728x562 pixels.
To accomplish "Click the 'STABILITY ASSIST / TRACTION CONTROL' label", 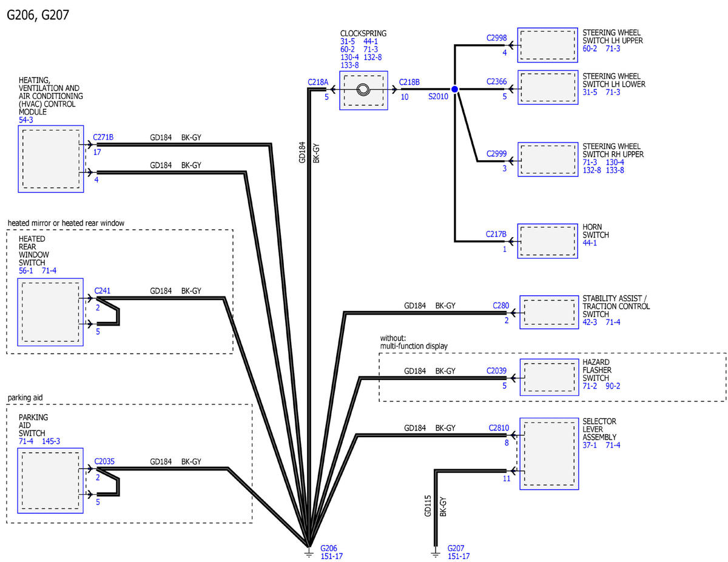I will (616, 303).
